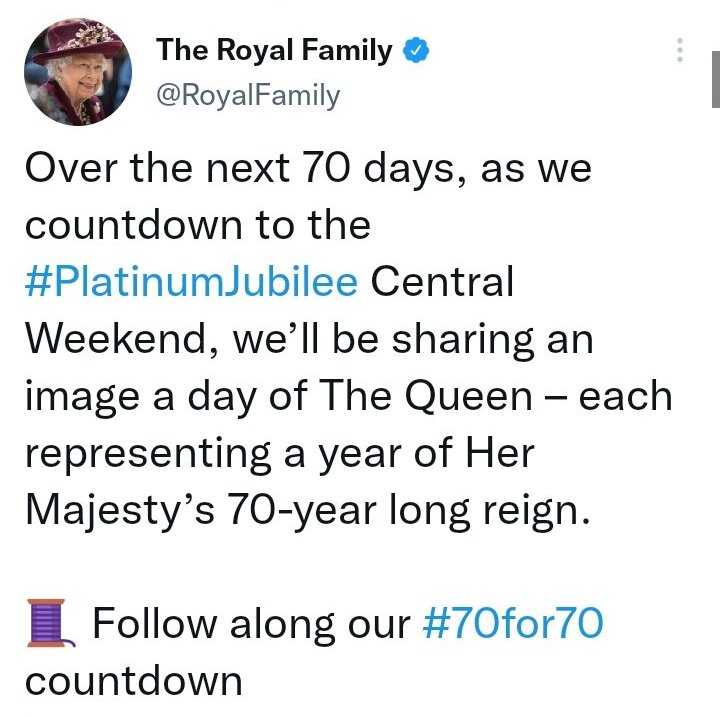Click the text "Follow along our"
This screenshot has height=717, width=720.
251,624
